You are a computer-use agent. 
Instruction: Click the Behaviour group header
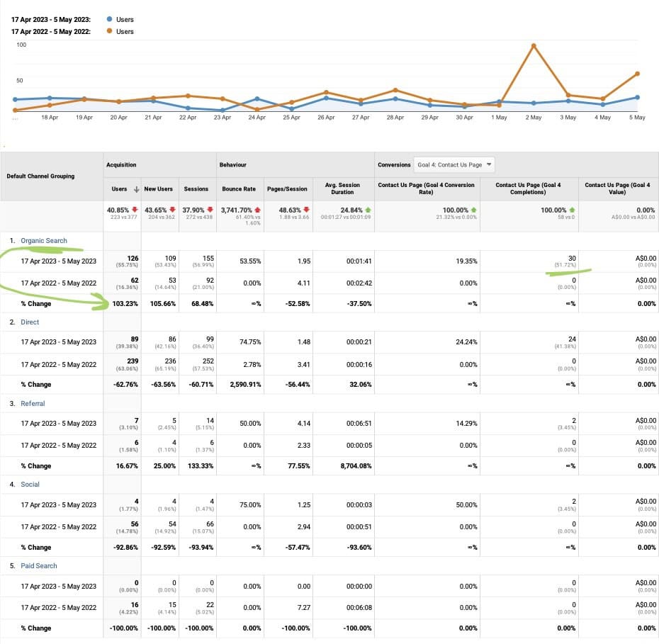pos(233,164)
